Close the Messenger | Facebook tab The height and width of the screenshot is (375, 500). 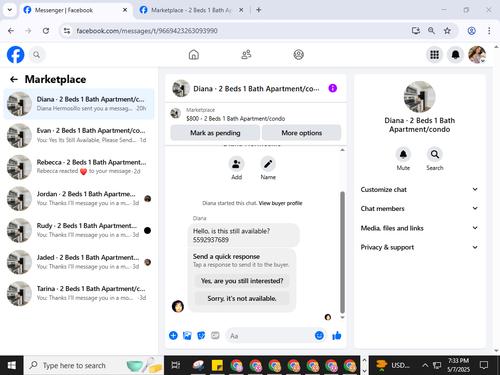[x=125, y=10]
